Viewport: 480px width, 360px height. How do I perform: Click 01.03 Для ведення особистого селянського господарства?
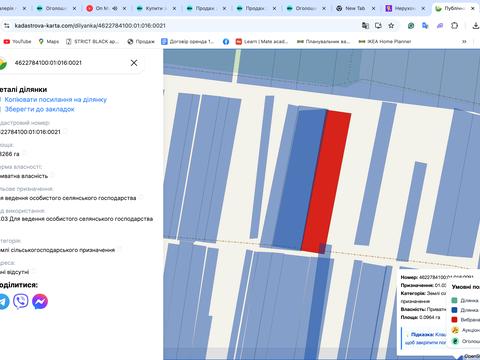click(76, 219)
